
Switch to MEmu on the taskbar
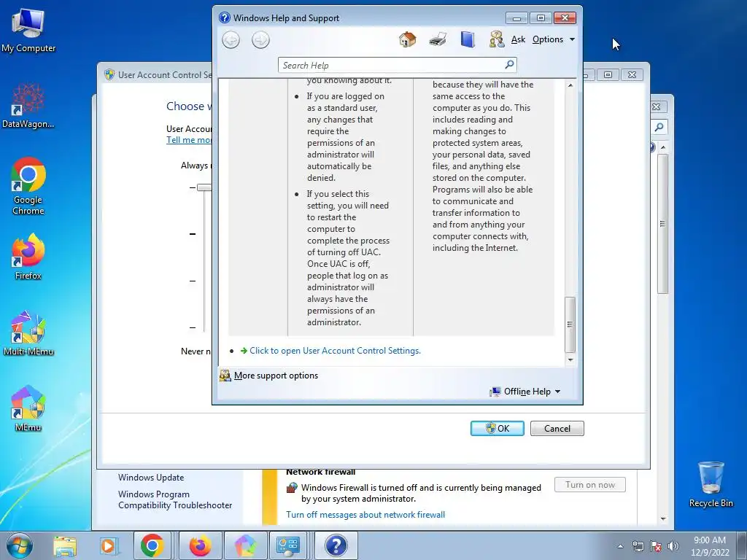(x=245, y=545)
